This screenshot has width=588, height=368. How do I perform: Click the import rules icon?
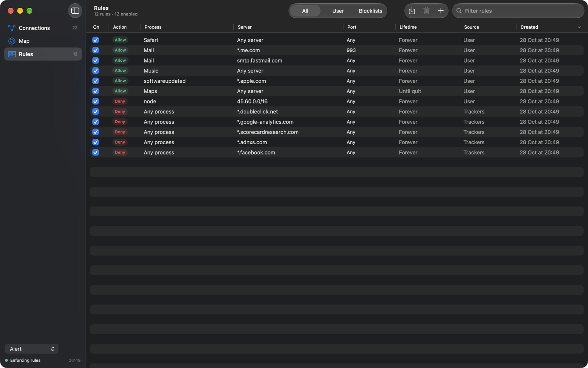click(412, 11)
